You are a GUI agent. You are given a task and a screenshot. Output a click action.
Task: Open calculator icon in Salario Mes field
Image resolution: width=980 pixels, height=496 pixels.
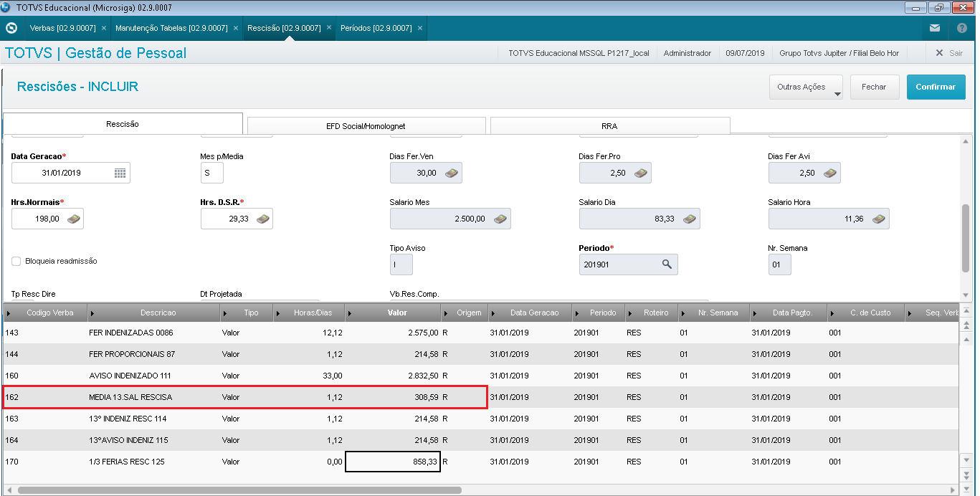[x=500, y=219]
